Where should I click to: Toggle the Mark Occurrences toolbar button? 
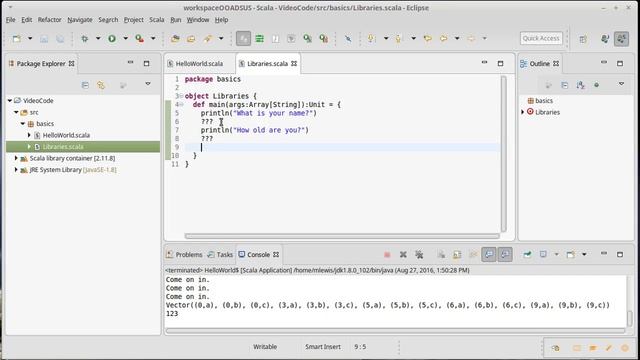point(243,38)
